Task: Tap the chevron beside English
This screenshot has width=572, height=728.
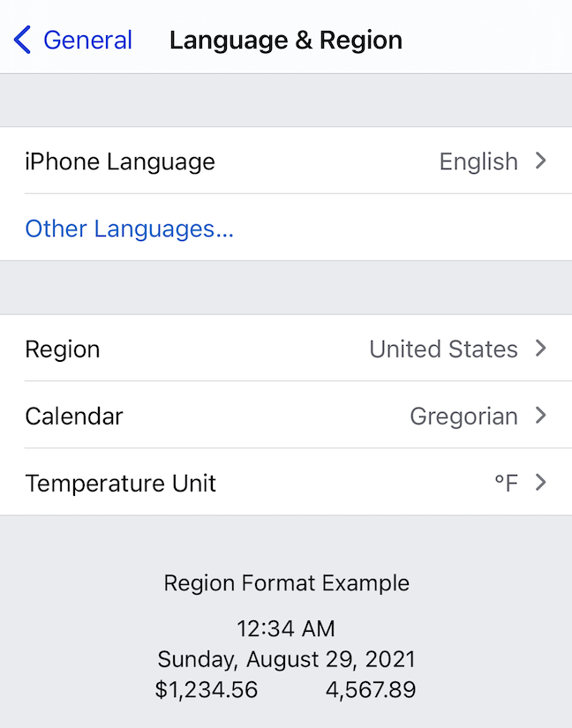Action: 541,161
